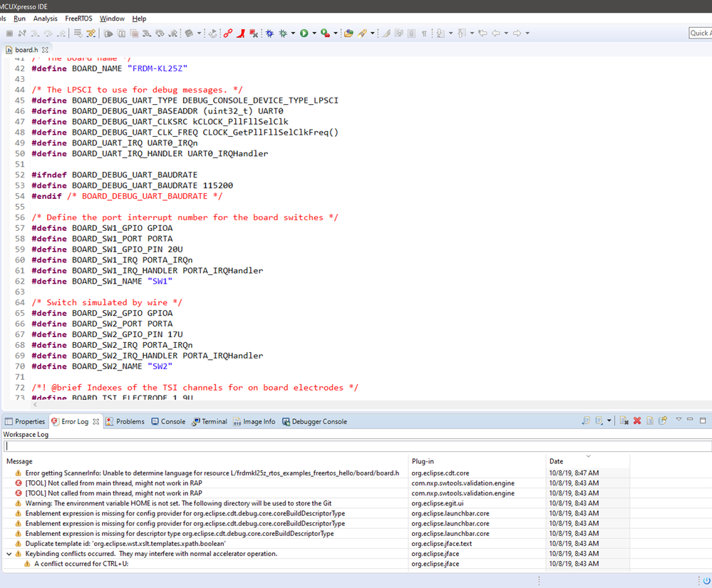
Task: Click the Export Log icon in Error Log
Action: [586, 421]
